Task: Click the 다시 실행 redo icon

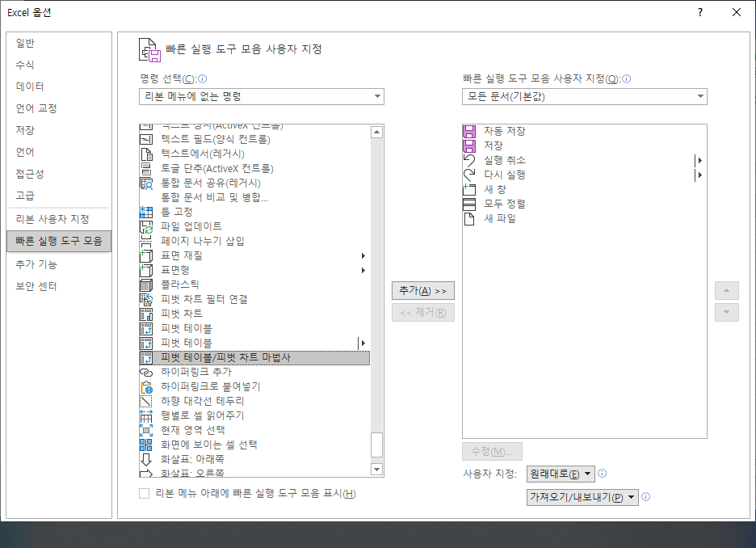Action: tap(469, 175)
